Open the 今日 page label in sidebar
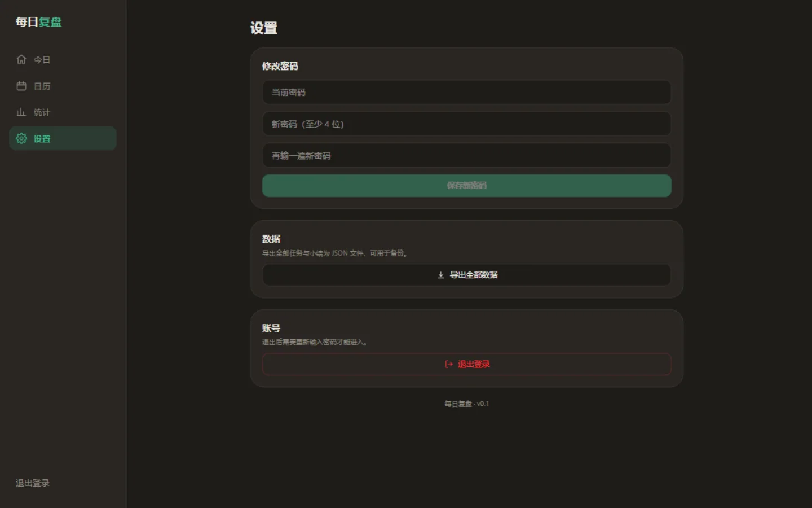 point(42,60)
